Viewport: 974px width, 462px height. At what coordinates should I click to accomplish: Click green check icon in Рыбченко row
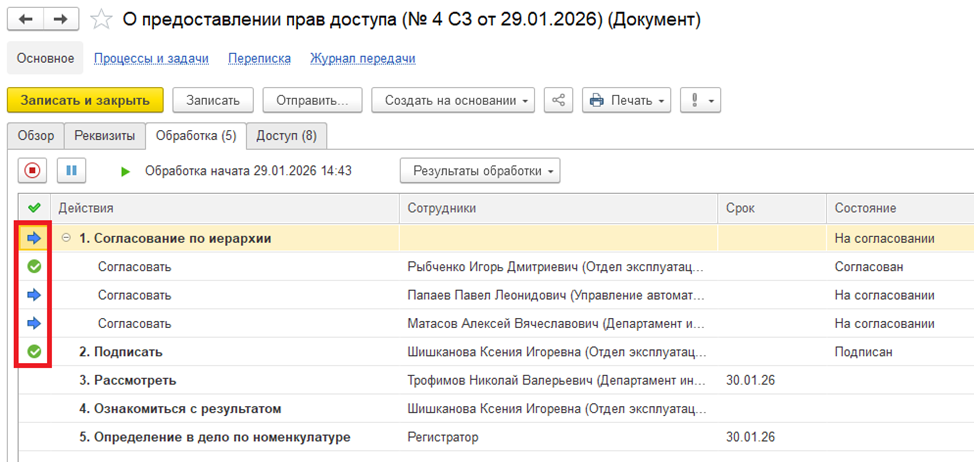pyautogui.click(x=34, y=267)
